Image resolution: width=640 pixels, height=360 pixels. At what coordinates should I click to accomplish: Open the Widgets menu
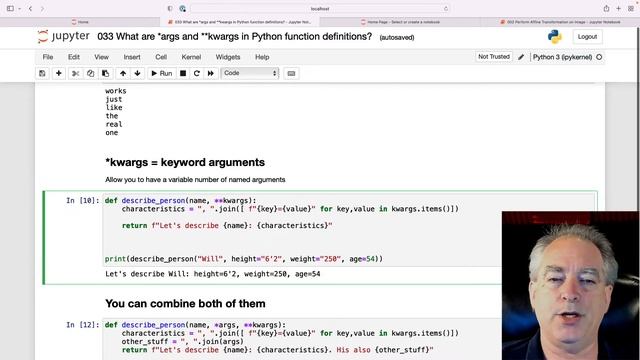228,57
